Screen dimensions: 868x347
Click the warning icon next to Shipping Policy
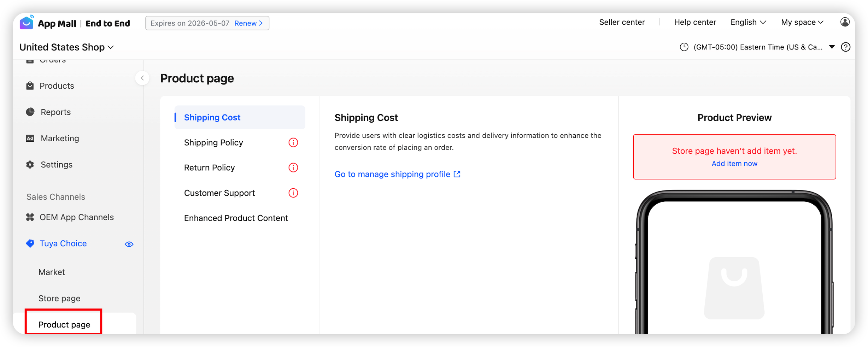tap(293, 142)
